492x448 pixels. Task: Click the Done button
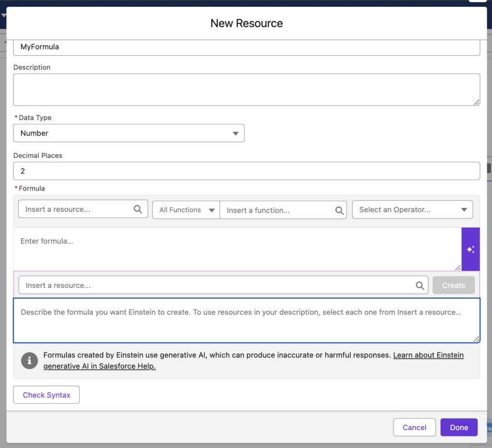pos(459,427)
